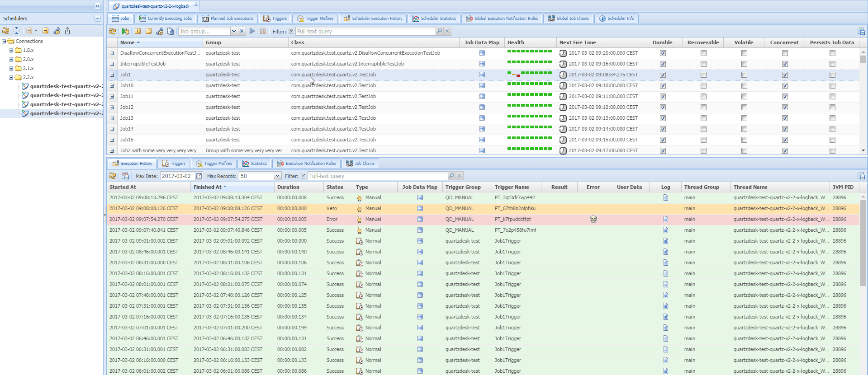The height and width of the screenshot is (375, 868).
Task: Click the wrench edit icon in Schedulers toolbar
Action: pos(57,31)
